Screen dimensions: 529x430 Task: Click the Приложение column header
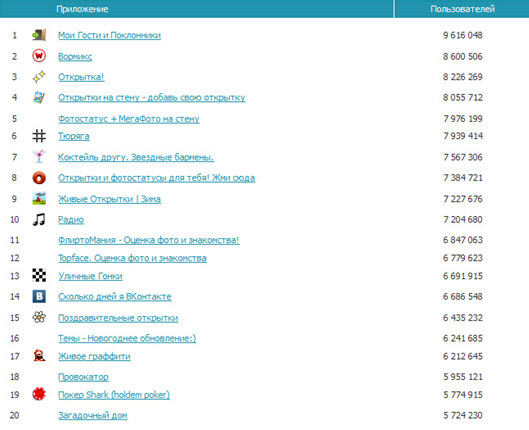click(82, 9)
